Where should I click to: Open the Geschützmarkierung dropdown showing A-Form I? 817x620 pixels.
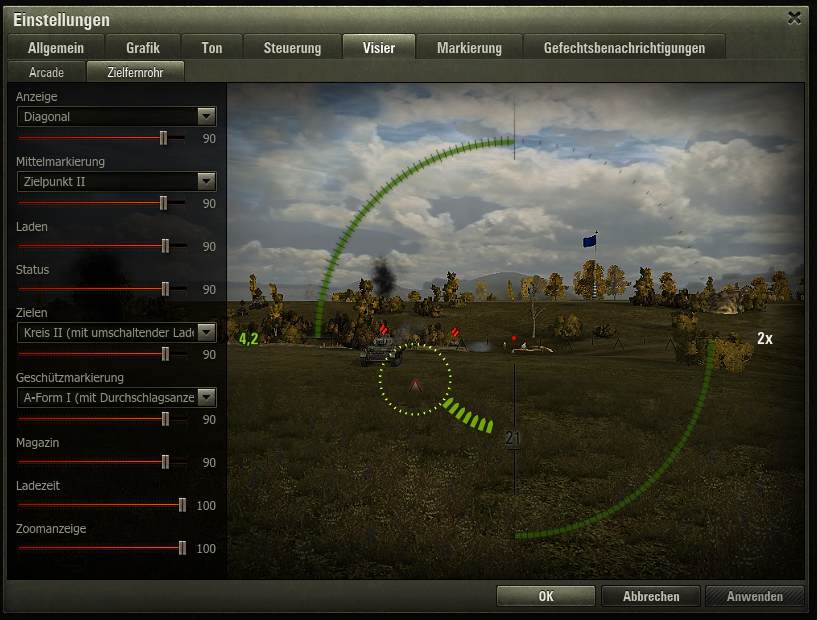point(117,398)
